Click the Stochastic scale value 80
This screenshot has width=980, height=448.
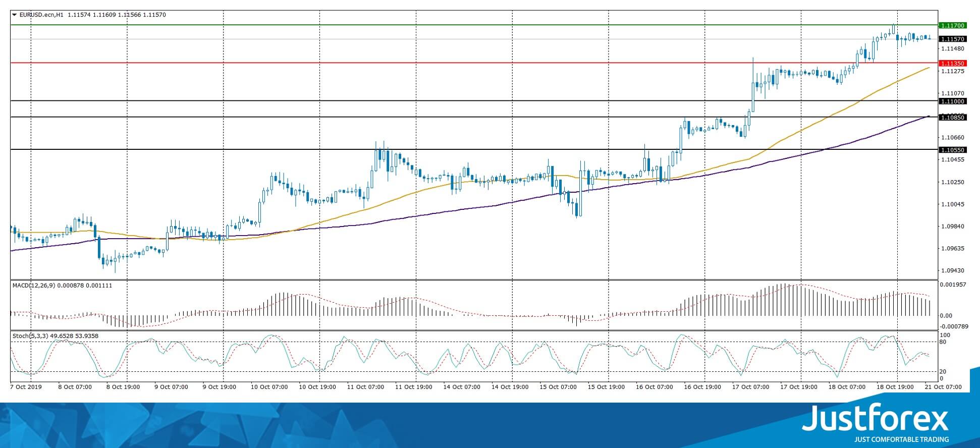944,342
